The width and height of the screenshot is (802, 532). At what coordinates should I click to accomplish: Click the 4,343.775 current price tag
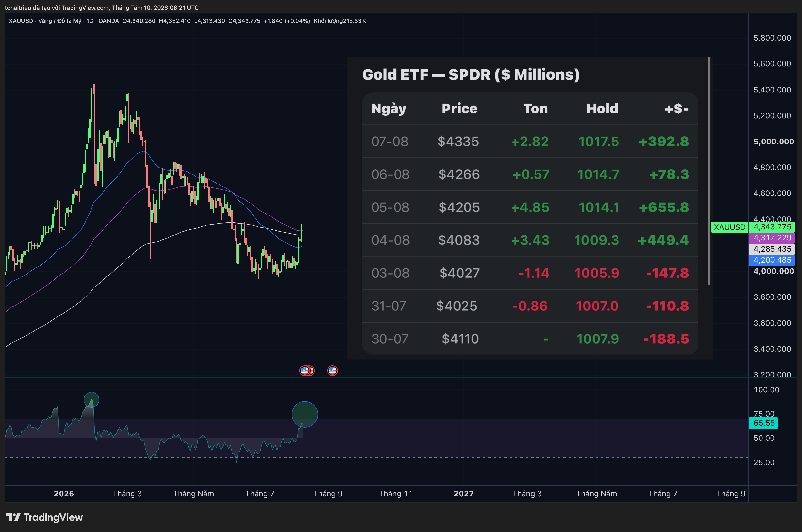click(x=772, y=227)
